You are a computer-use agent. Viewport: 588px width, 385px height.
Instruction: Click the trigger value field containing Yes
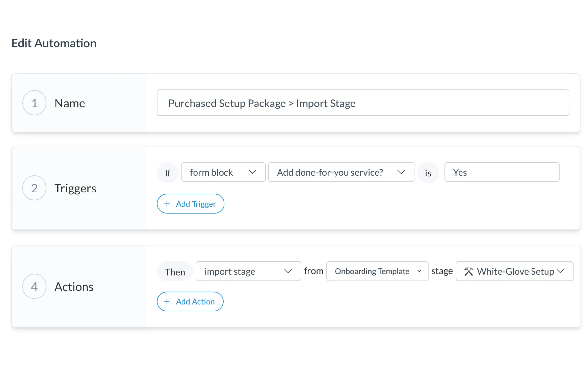501,172
